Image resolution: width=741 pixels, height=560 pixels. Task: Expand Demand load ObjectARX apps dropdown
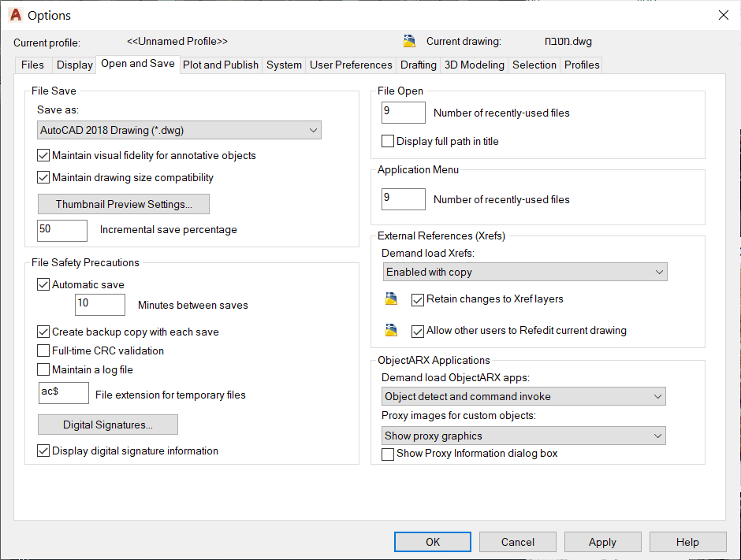[x=524, y=397]
